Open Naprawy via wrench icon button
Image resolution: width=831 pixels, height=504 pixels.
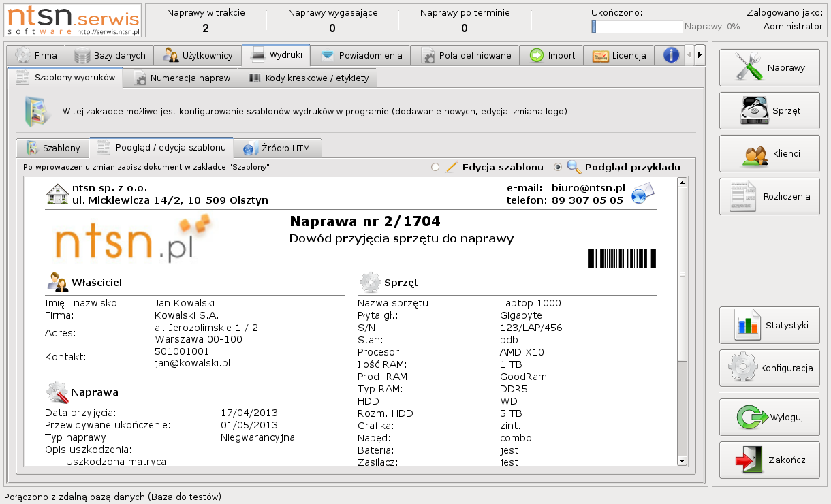(x=769, y=67)
